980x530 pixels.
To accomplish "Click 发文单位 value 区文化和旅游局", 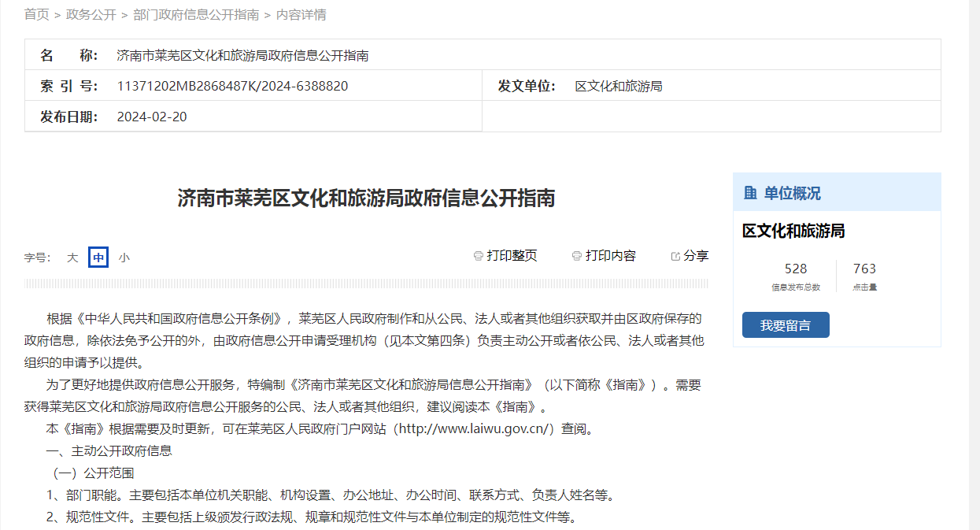I will coord(619,86).
